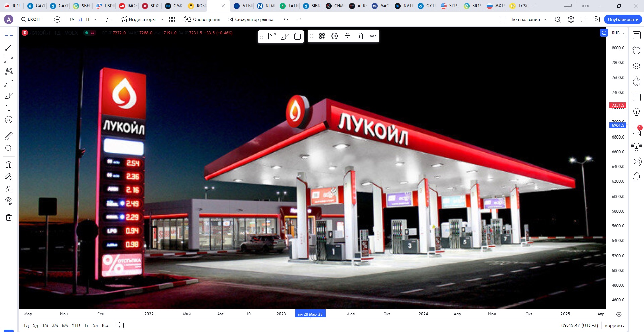Choose the patterns drawing tool

pos(9,71)
